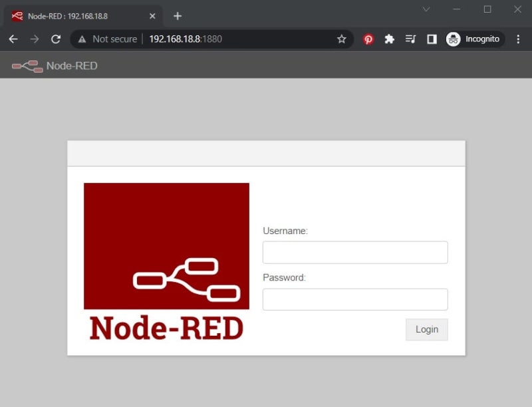Click inside the Password field
The height and width of the screenshot is (407, 532).
point(355,299)
